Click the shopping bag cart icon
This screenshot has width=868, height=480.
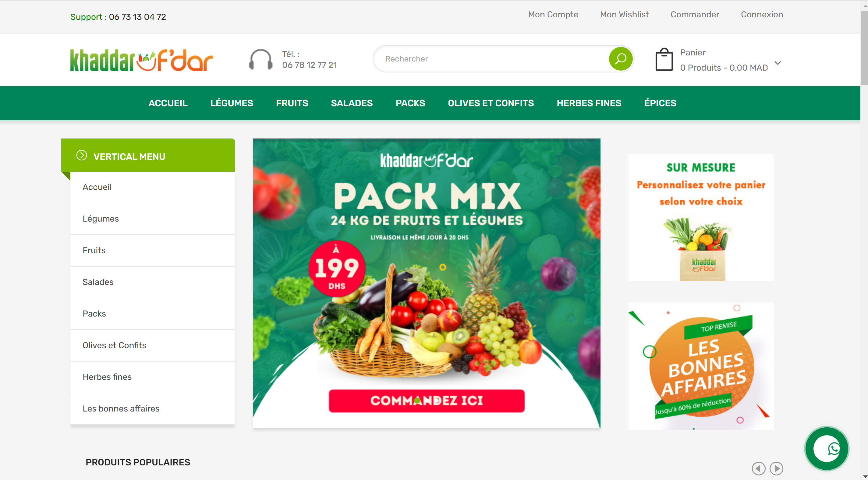[664, 60]
